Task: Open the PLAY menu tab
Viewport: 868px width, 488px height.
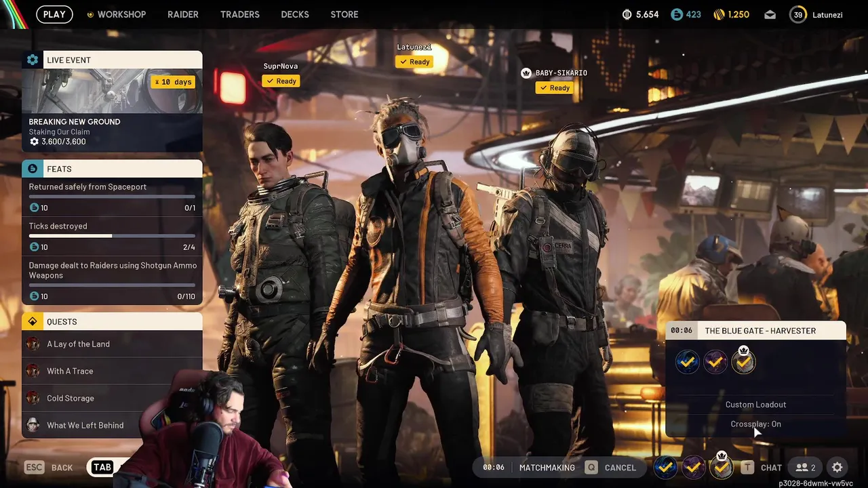Action: [54, 14]
